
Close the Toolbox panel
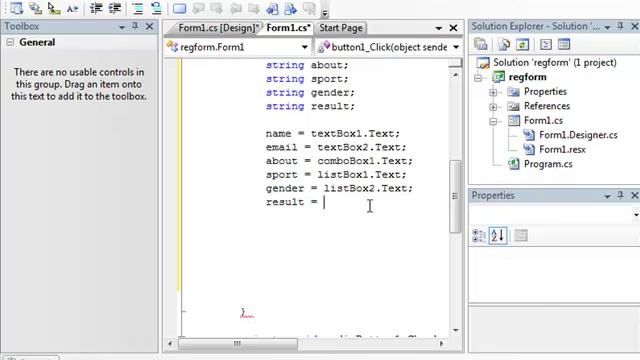pyautogui.click(x=149, y=27)
